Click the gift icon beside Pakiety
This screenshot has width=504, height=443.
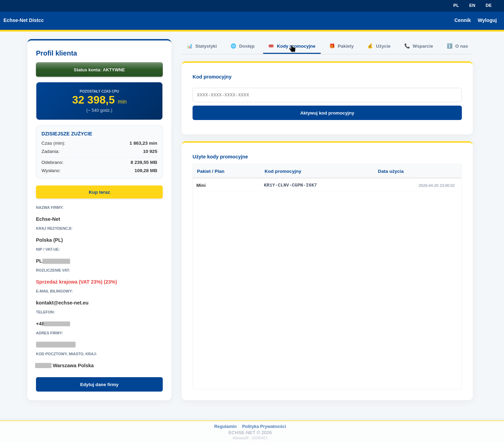tap(332, 46)
